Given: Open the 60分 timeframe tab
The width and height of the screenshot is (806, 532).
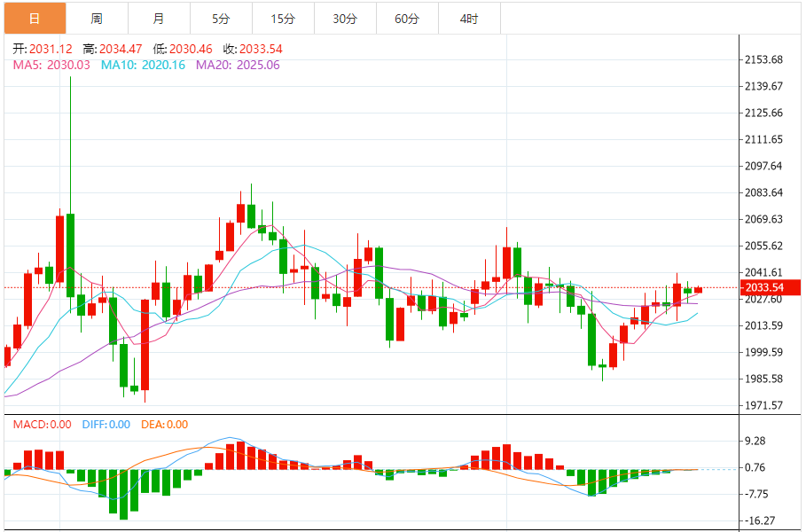Looking at the screenshot, I should (408, 19).
